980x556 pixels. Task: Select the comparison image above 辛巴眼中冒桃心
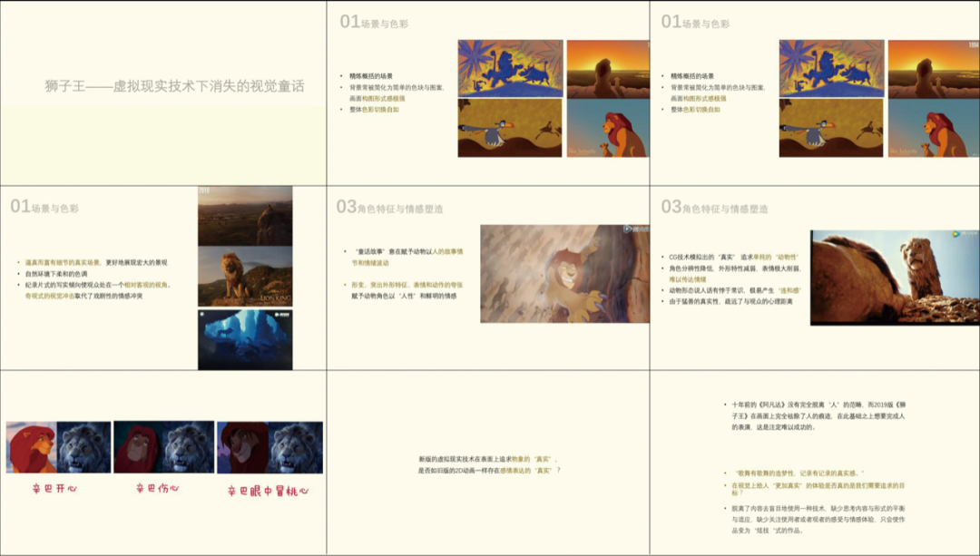tap(270, 447)
